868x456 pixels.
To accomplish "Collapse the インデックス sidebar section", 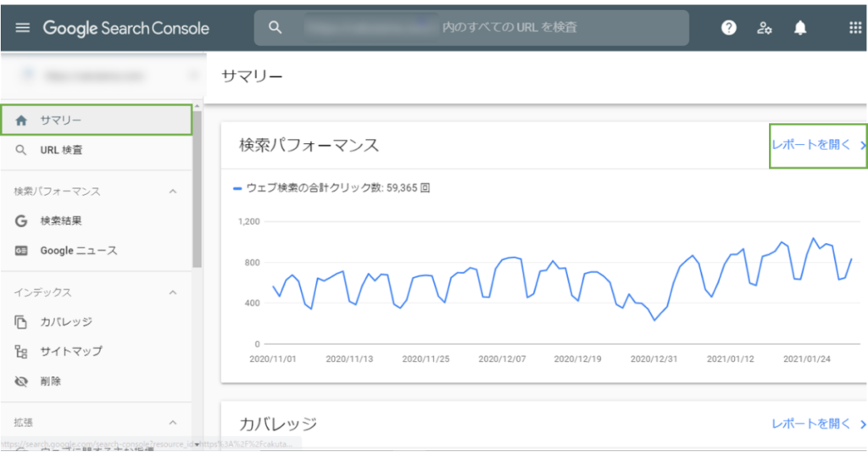I will (173, 292).
